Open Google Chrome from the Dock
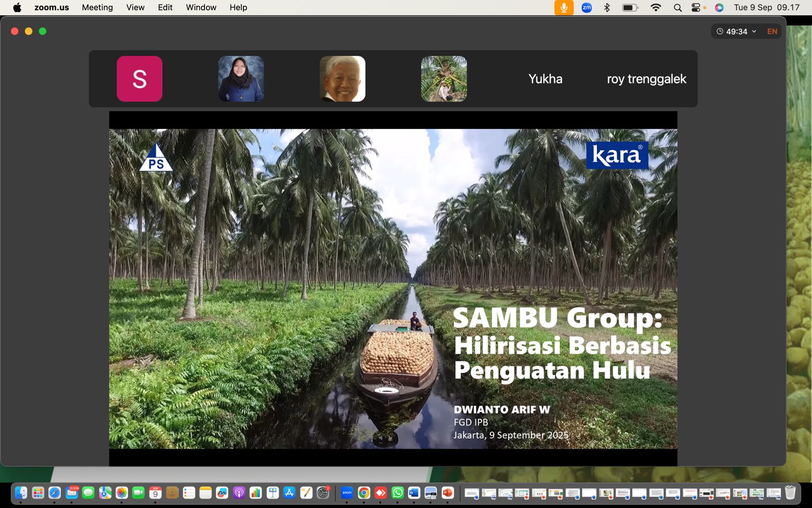 point(363,492)
